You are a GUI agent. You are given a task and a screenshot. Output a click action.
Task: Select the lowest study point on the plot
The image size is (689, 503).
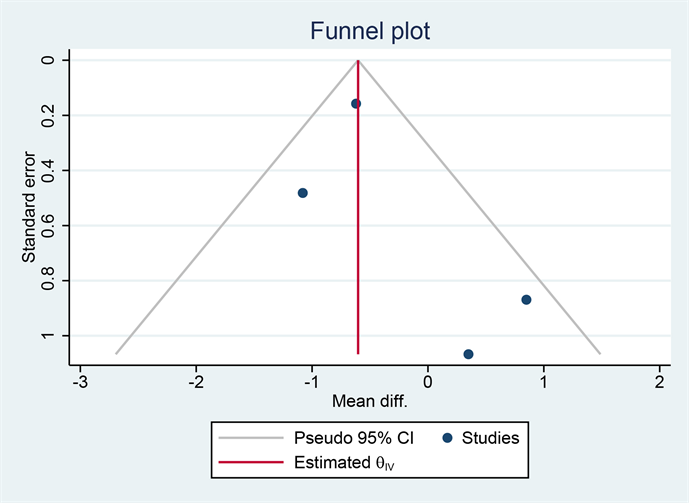click(x=468, y=354)
